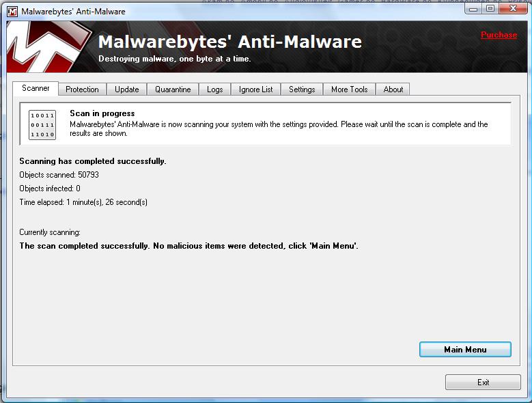Open the Update tab

[127, 89]
